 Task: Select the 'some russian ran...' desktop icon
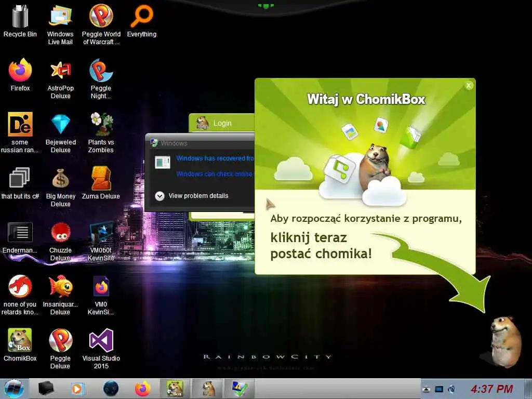pos(20,132)
